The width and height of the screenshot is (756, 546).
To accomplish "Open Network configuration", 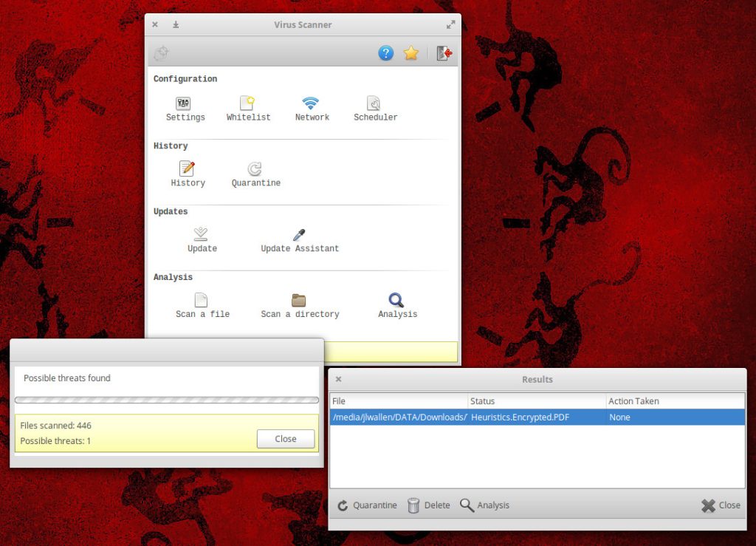I will click(x=311, y=104).
